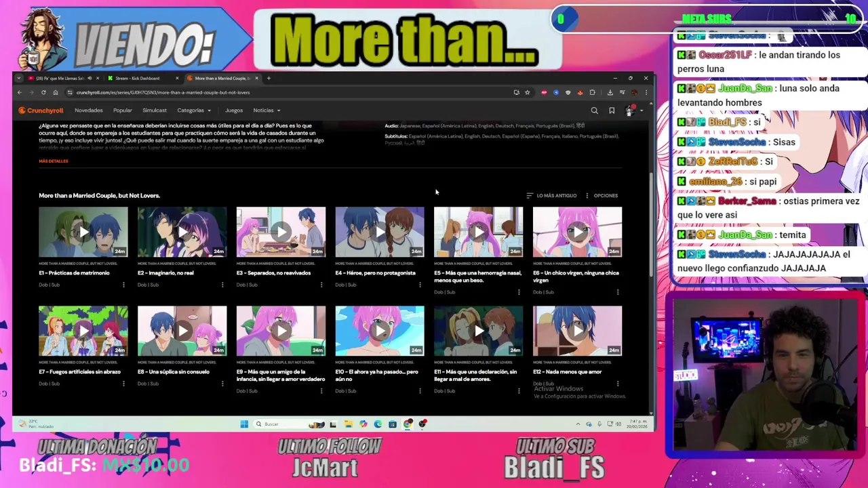Open the Opciones menu
This screenshot has width=868, height=488.
coord(601,196)
